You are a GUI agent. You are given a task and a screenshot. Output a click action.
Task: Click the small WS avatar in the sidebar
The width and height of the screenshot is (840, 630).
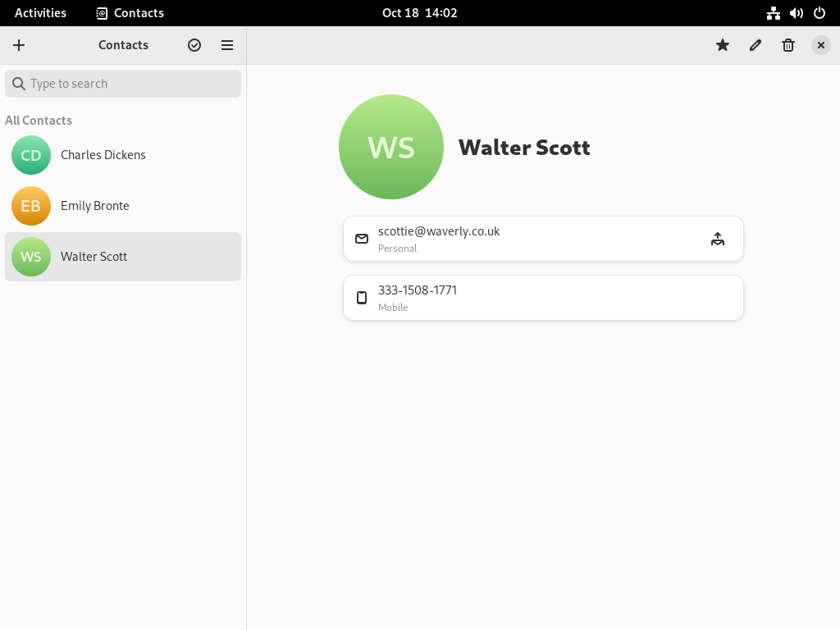[x=31, y=257]
